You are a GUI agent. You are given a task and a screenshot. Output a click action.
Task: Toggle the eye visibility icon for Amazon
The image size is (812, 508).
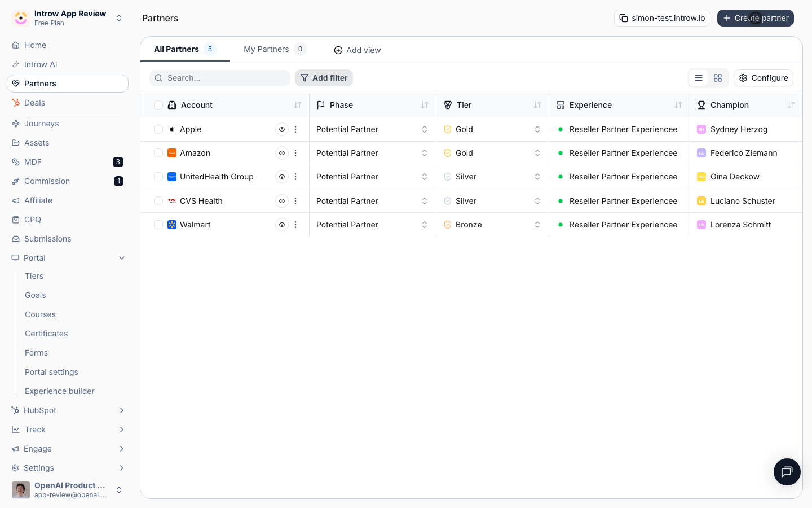(282, 153)
